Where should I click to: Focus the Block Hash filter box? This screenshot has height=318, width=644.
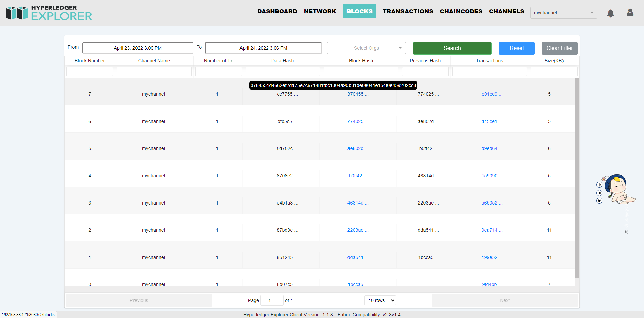point(361,72)
